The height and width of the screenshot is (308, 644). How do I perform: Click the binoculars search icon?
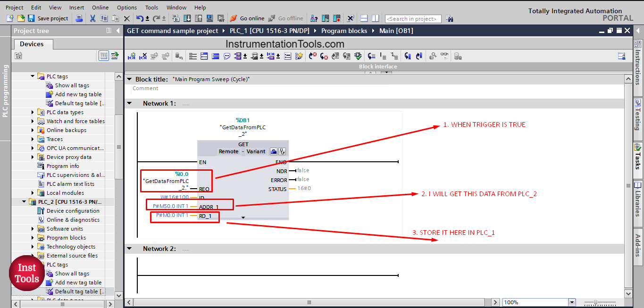click(x=450, y=18)
